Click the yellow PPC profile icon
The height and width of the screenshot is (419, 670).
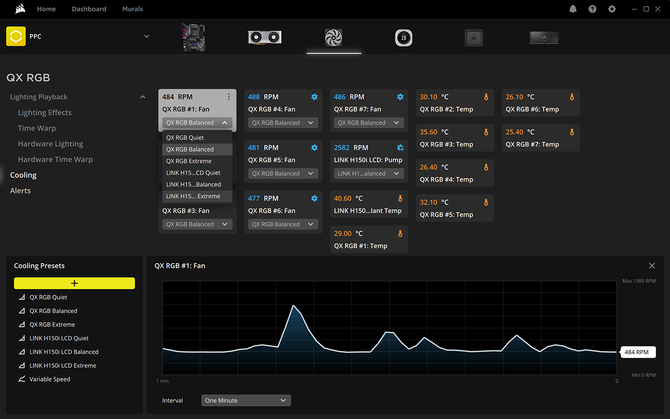(16, 36)
